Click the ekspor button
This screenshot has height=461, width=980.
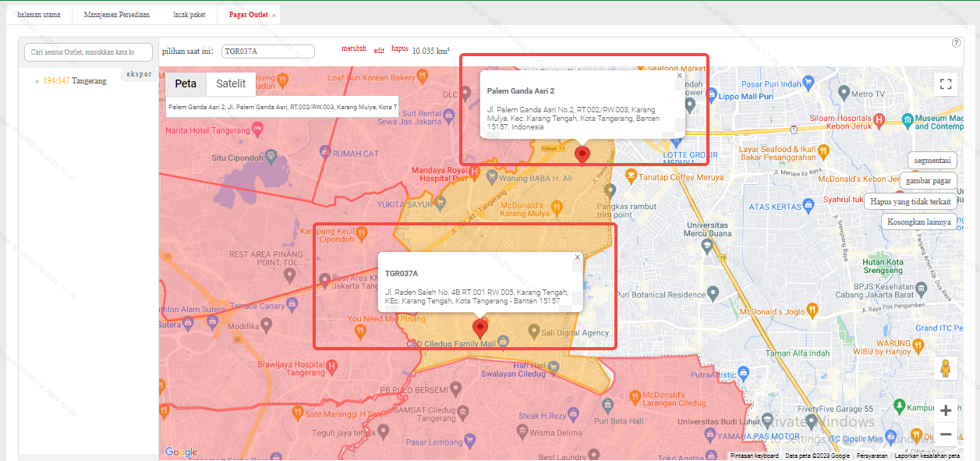tap(138, 75)
